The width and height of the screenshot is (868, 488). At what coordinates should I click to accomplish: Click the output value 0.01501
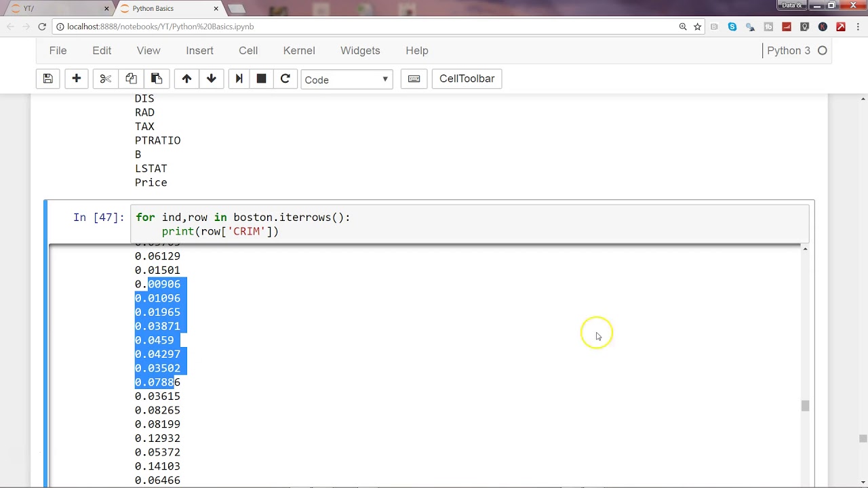157,270
